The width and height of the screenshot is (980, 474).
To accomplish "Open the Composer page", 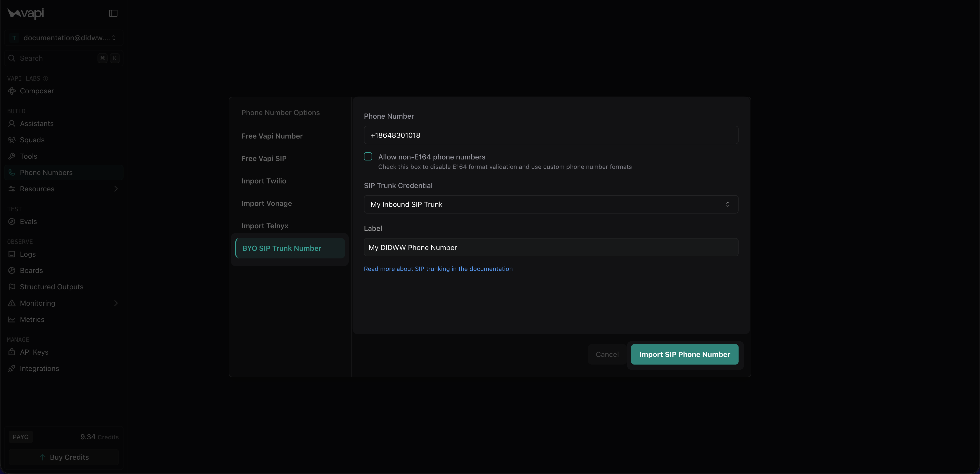I will 64,91.
